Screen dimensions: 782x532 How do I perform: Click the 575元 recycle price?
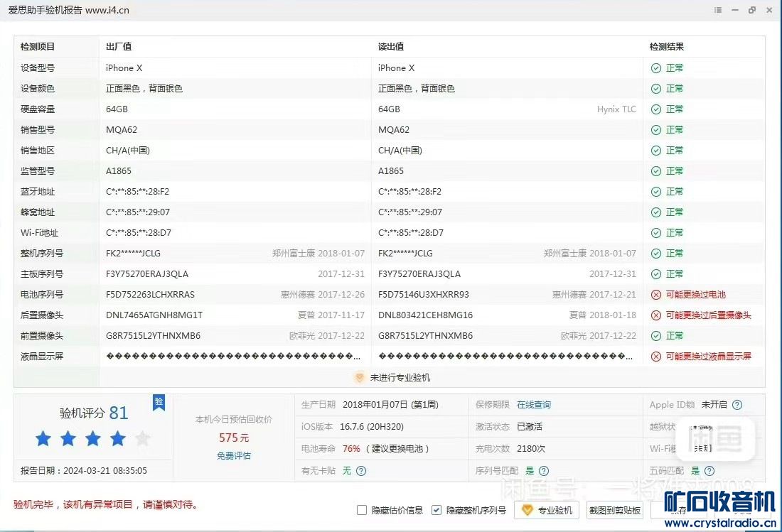click(x=234, y=438)
